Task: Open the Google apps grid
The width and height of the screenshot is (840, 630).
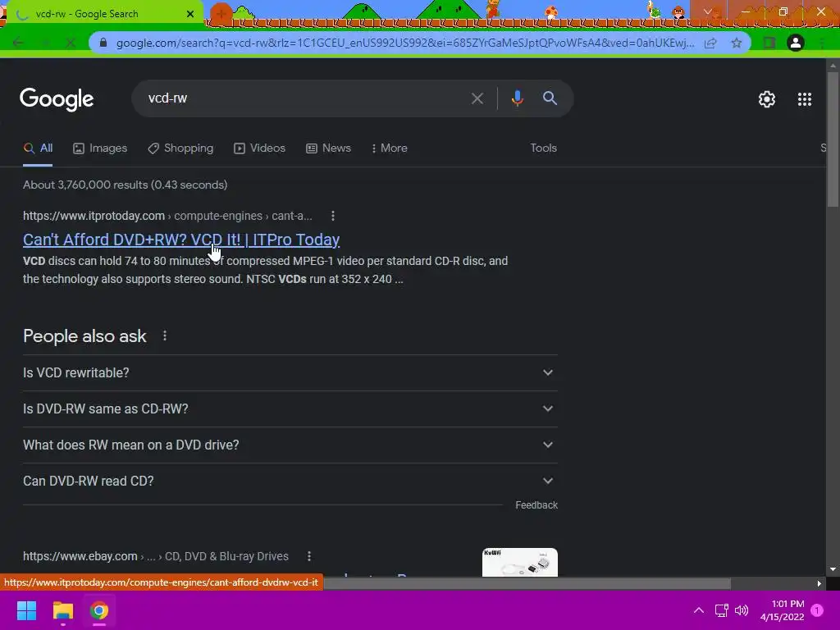Action: (x=804, y=99)
